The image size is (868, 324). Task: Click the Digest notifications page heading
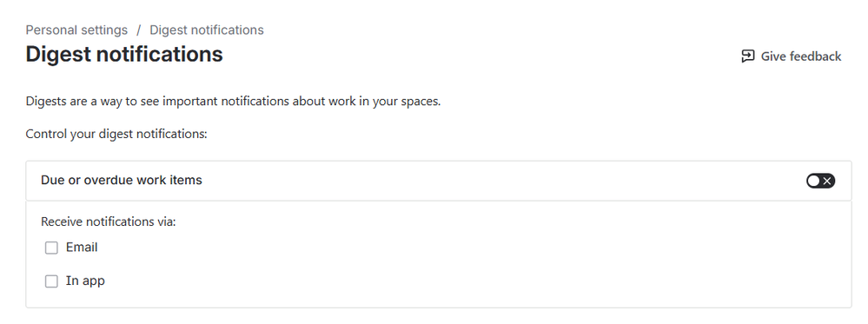[124, 54]
